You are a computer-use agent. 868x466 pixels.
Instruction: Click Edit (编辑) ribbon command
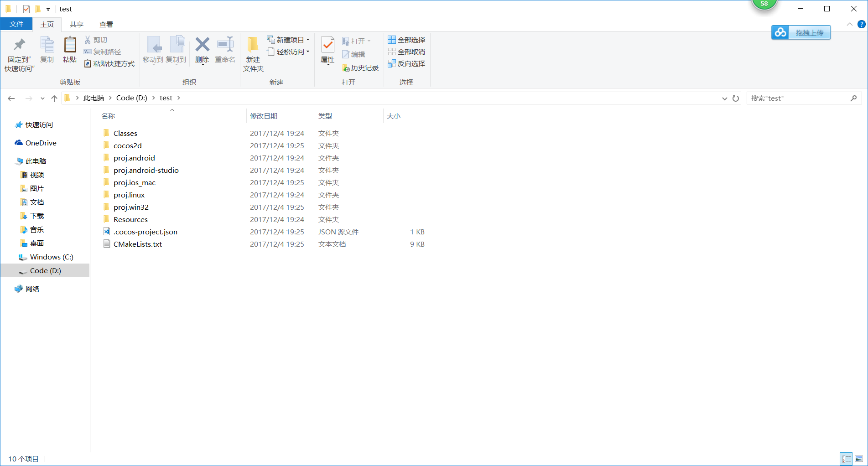point(353,54)
